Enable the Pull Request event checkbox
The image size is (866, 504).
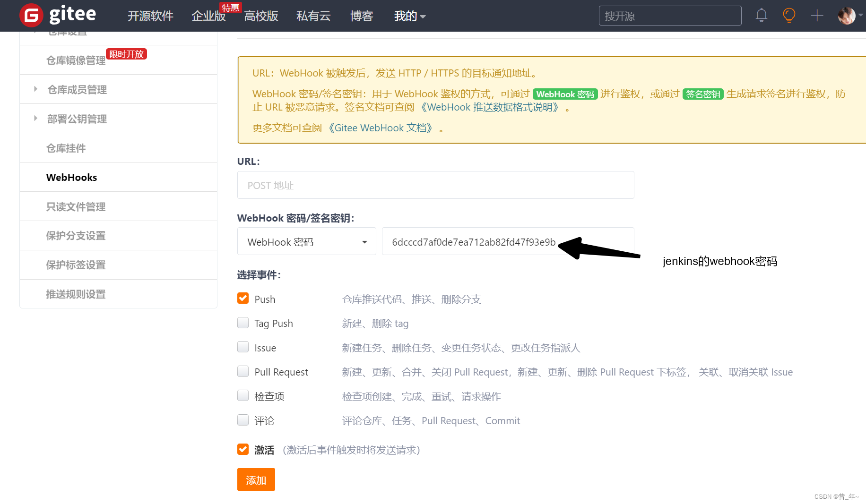[x=243, y=371]
